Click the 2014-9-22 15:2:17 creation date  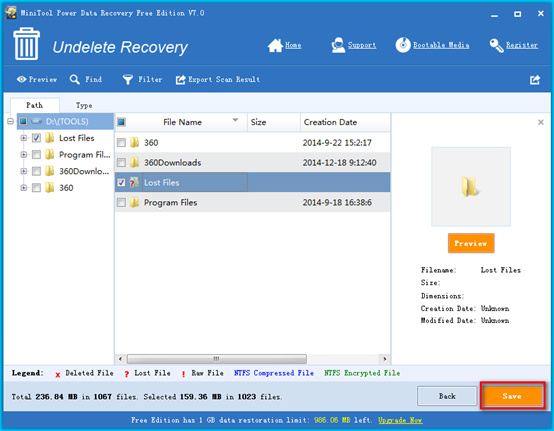[x=337, y=142]
